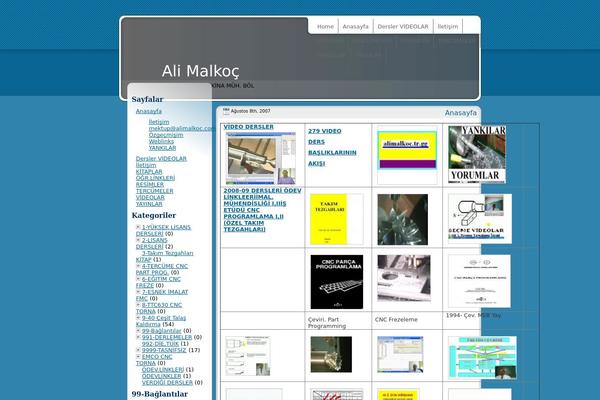This screenshot has height=400, width=600.
Task: Expand the 6-EĞİTİM CNC FREZE category
Action: (138, 279)
